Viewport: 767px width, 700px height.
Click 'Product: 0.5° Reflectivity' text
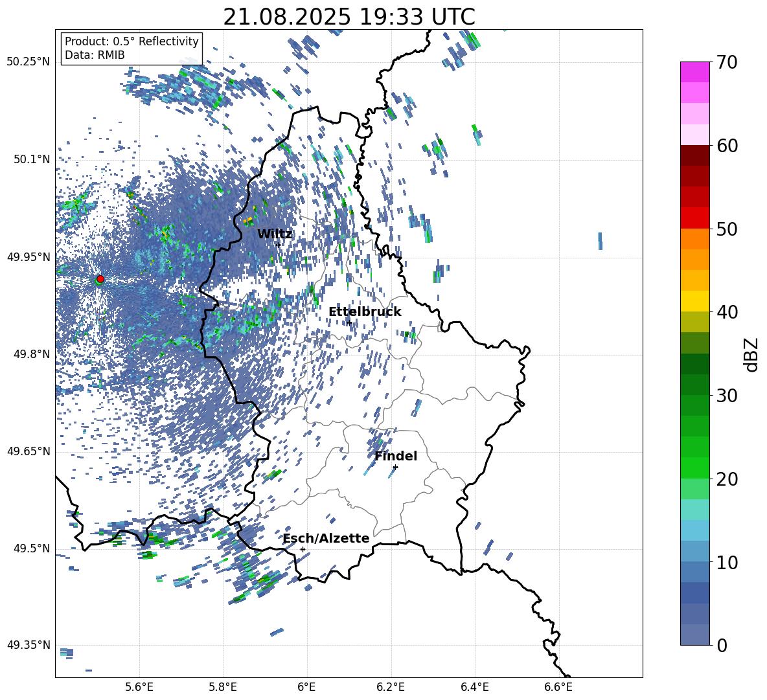[132, 41]
